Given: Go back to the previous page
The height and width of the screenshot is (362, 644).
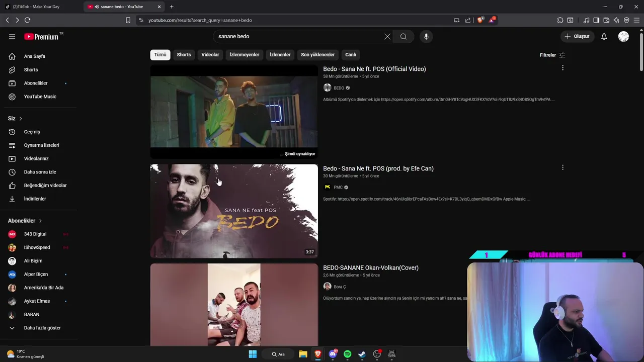Looking at the screenshot, I should click(7, 20).
